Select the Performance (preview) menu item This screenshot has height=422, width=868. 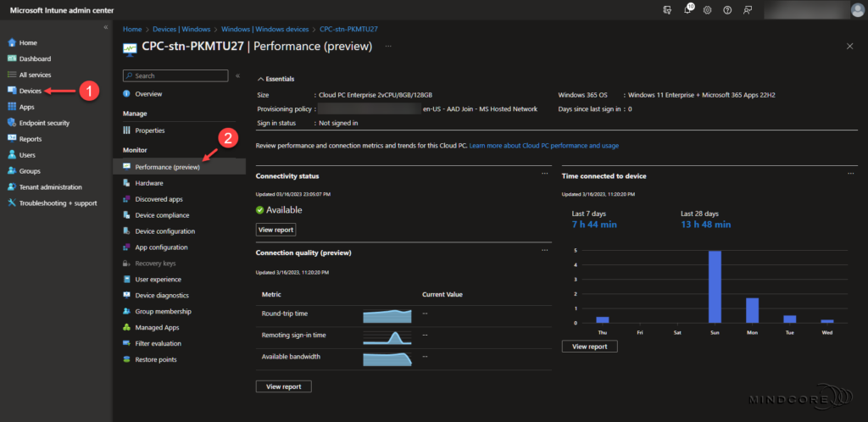click(179, 167)
